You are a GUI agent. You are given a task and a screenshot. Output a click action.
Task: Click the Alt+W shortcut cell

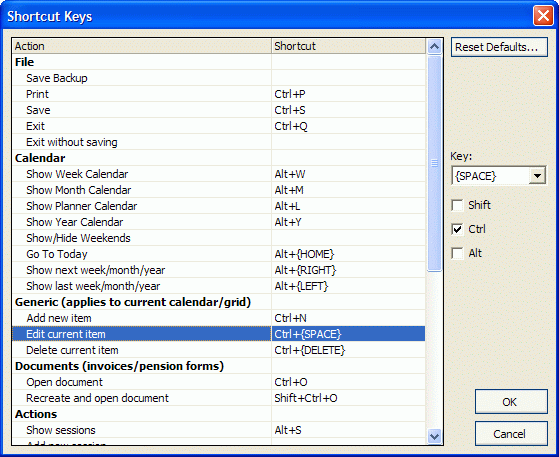[x=349, y=174]
